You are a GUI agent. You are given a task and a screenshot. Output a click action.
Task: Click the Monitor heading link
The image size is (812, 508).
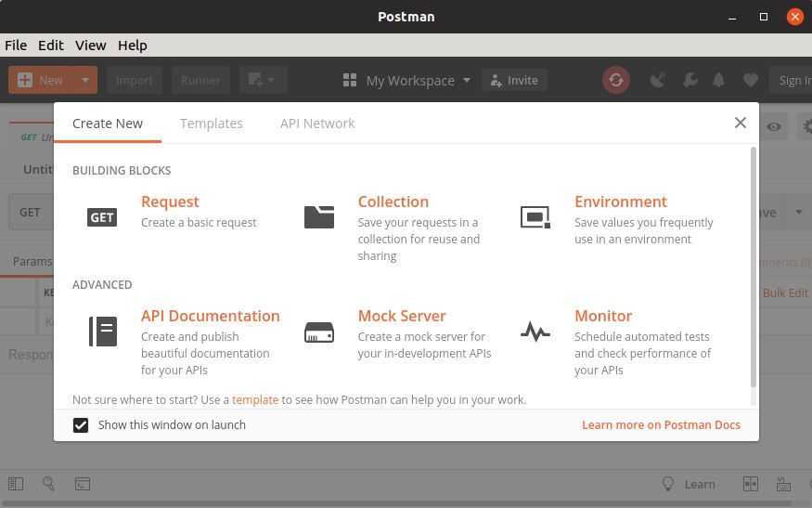click(x=603, y=316)
